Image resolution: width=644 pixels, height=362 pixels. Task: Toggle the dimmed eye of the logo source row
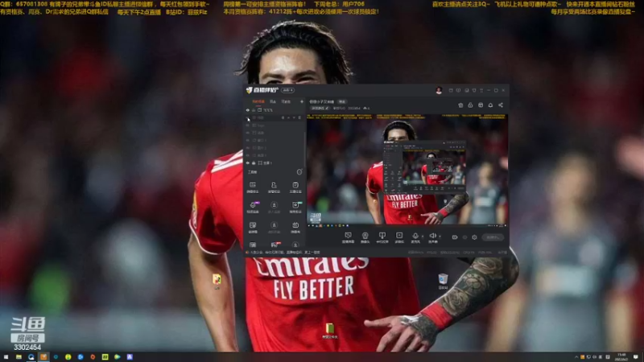pos(248,125)
